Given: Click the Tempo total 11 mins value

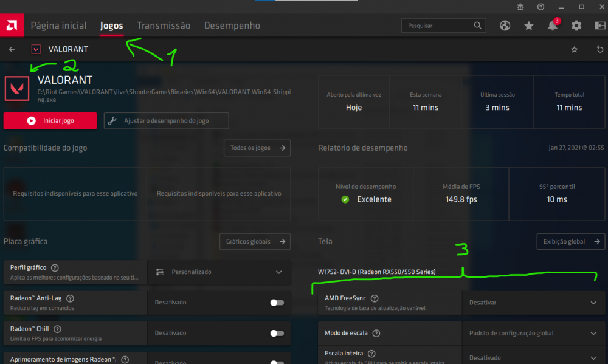Looking at the screenshot, I should point(569,108).
